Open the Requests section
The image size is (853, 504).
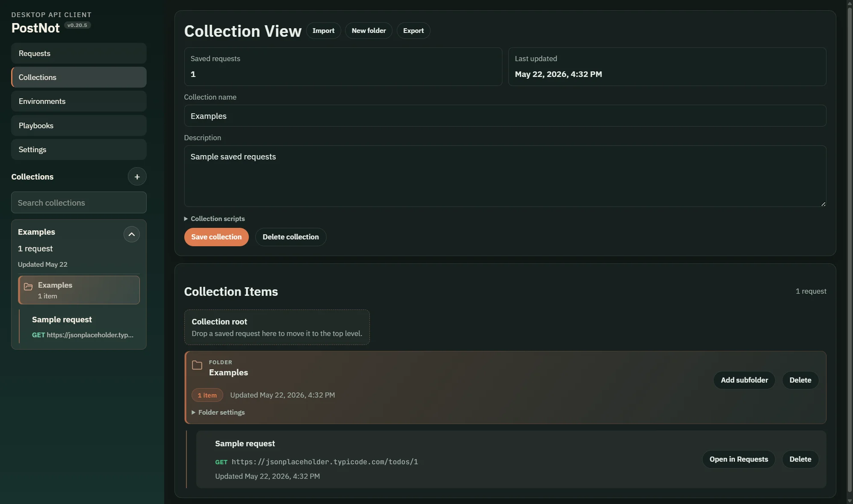pyautogui.click(x=79, y=53)
